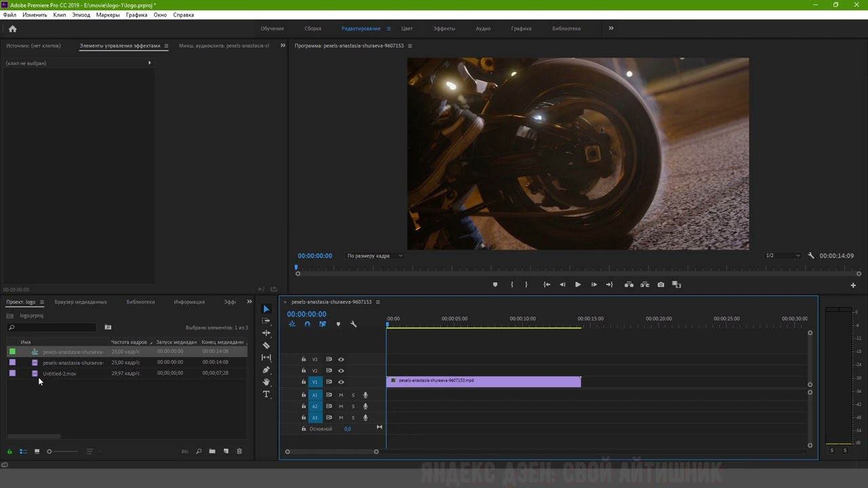Mute audio track A1
This screenshot has height=488, width=868.
click(341, 395)
